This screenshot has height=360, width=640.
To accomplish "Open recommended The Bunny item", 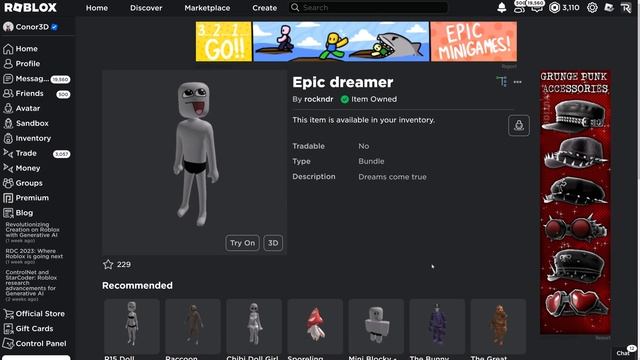I will [437, 329].
